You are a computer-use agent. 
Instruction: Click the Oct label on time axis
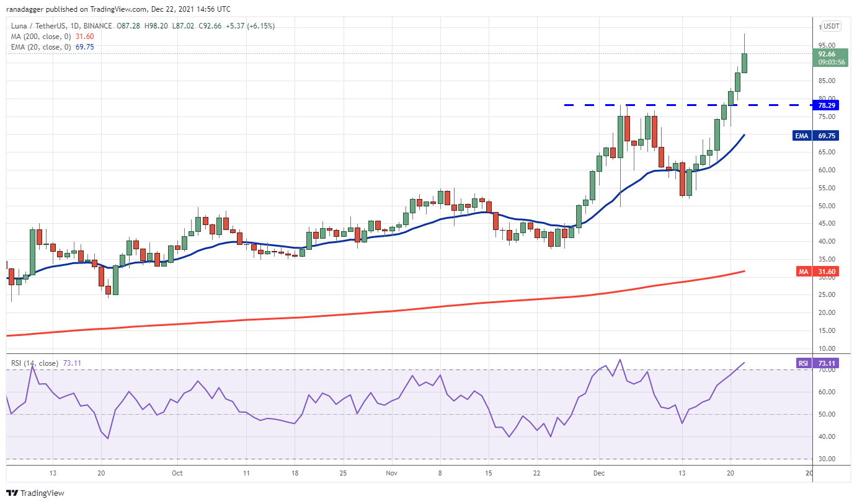177,473
